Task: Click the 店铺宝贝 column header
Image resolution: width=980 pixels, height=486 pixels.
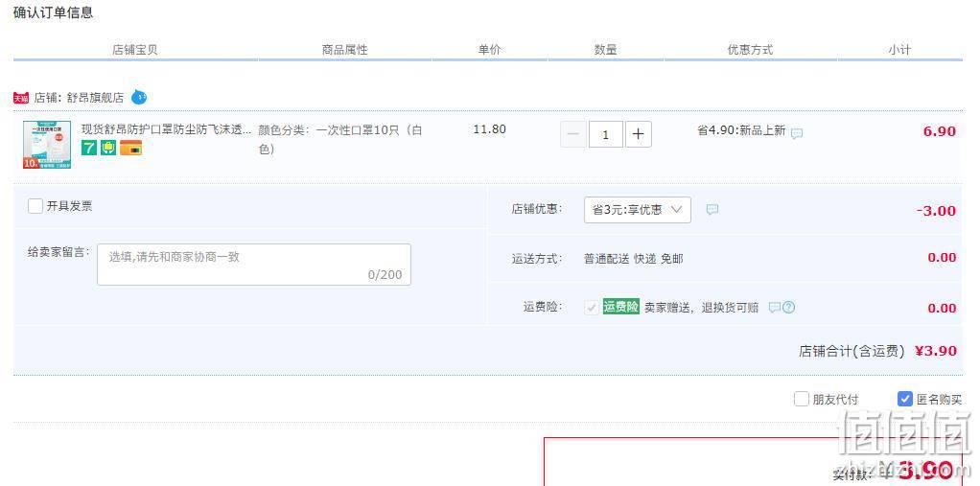Action: pos(135,50)
